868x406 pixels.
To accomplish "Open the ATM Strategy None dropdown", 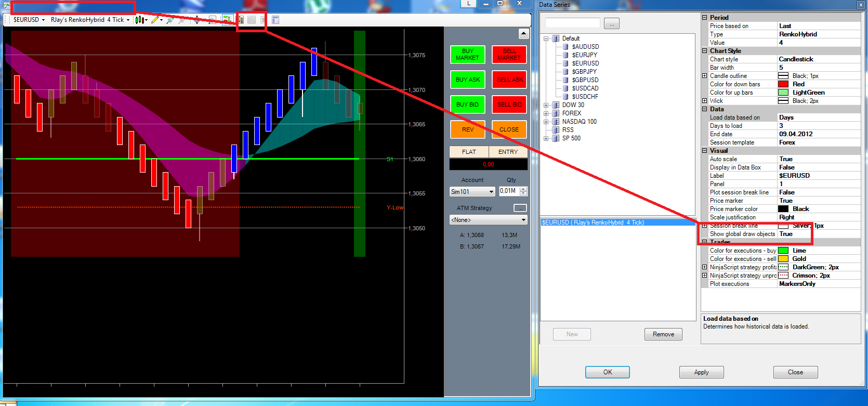I will [x=489, y=220].
